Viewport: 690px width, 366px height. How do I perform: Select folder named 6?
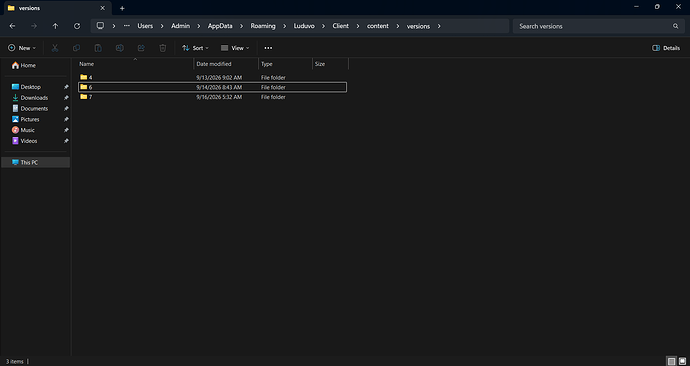pyautogui.click(x=213, y=87)
